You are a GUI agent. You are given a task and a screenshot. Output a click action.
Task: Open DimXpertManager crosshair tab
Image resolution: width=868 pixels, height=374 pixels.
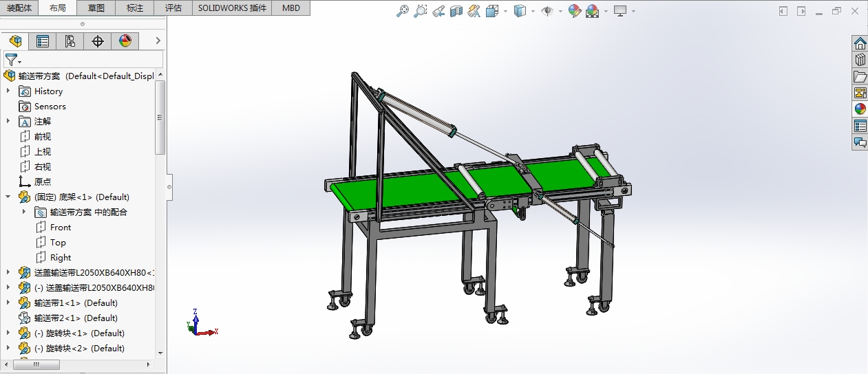coord(98,41)
